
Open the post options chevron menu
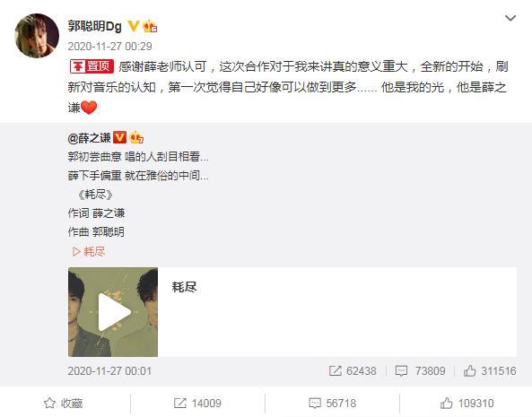point(510,18)
